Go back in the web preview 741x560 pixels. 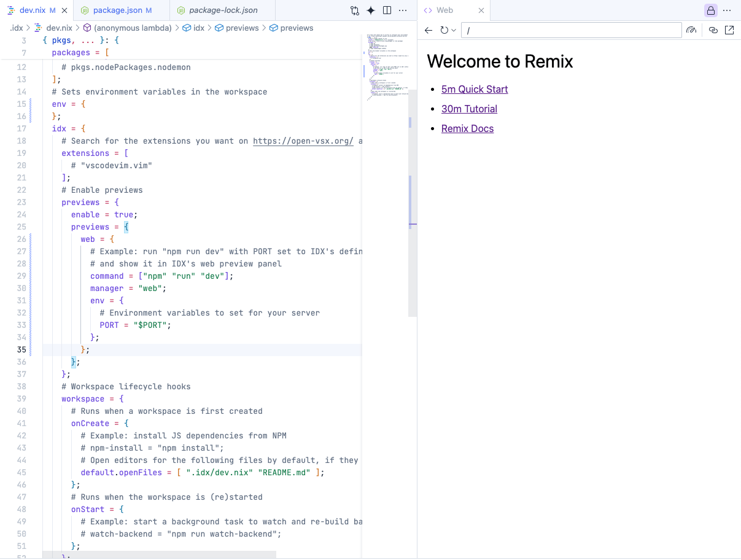click(429, 30)
